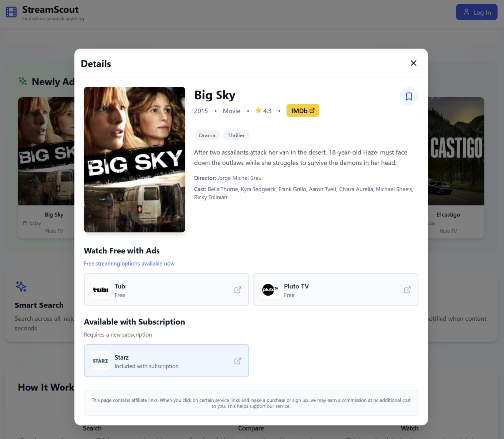Screen dimensions: 504x439
Task: Bookmark Big Sky to watchlist
Action: tap(409, 97)
